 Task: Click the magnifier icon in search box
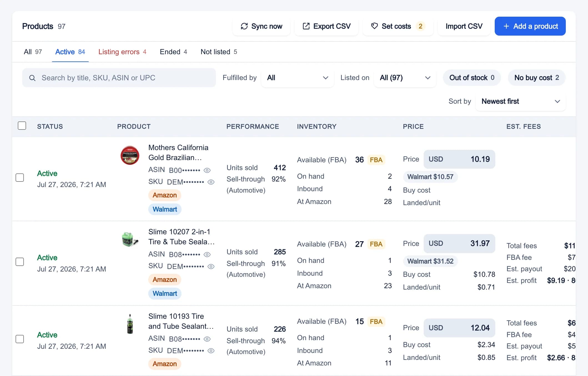[x=32, y=78]
